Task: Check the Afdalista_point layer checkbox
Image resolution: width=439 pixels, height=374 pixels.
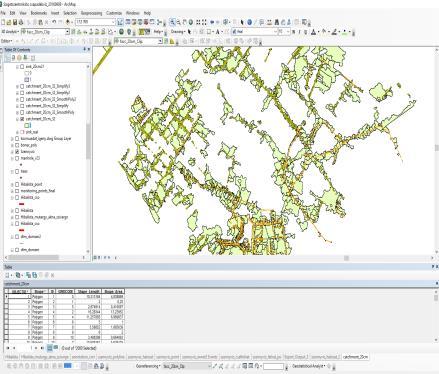Action: click(x=17, y=184)
